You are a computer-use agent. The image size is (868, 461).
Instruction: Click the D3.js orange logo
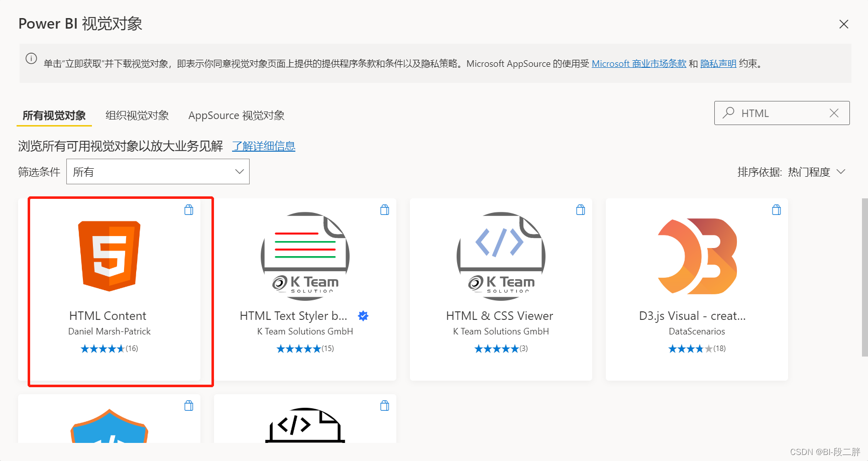coord(697,256)
